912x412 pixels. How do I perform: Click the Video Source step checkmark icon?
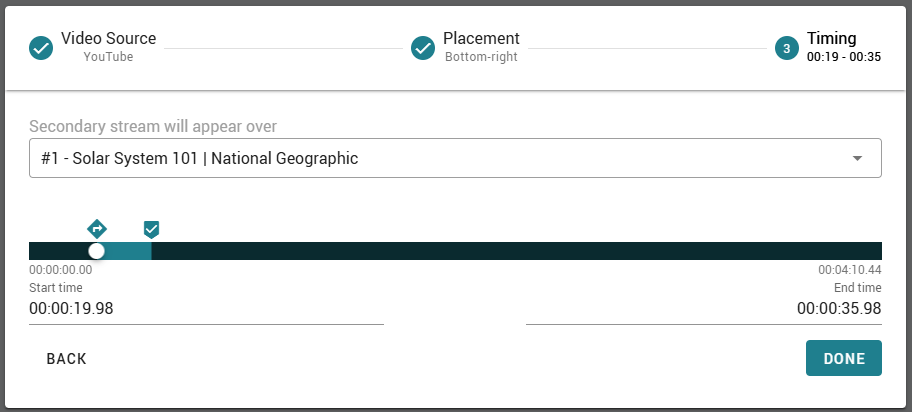[41, 48]
